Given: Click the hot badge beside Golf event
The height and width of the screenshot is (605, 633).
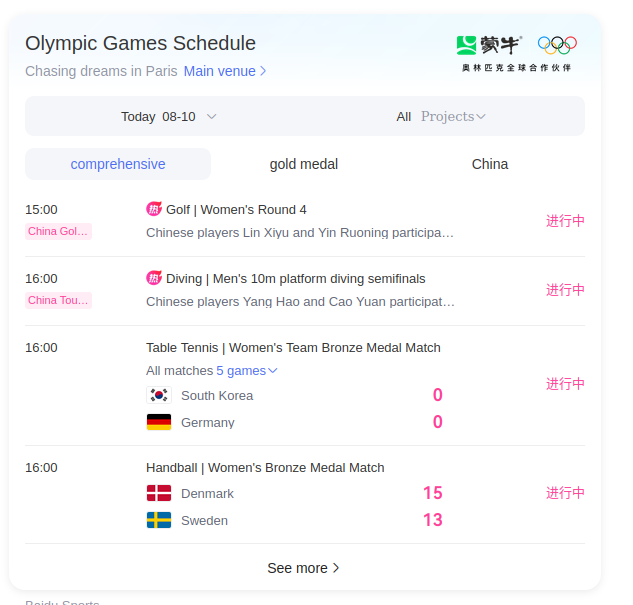Looking at the screenshot, I should [x=154, y=209].
